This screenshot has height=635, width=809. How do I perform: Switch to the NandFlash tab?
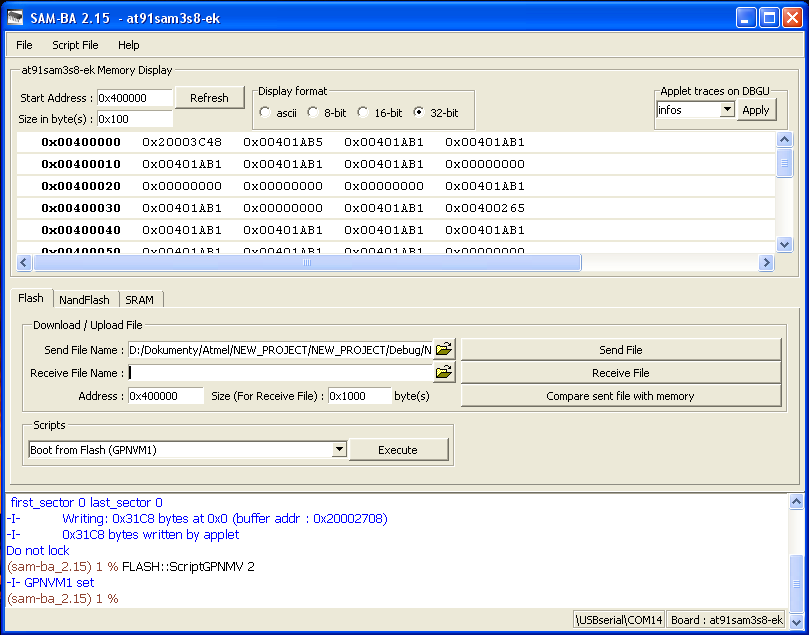[x=84, y=300]
